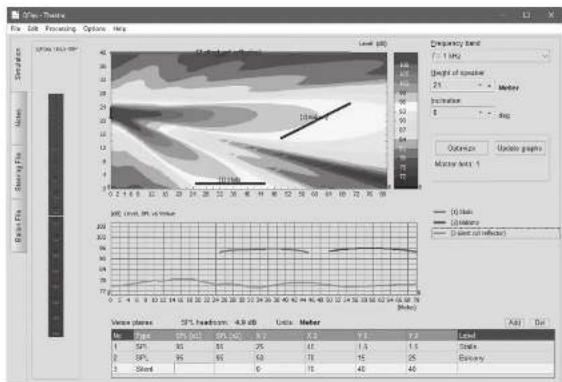Select the Y1 column header
Viewport: 562px width, 382px height.
(x=381, y=336)
